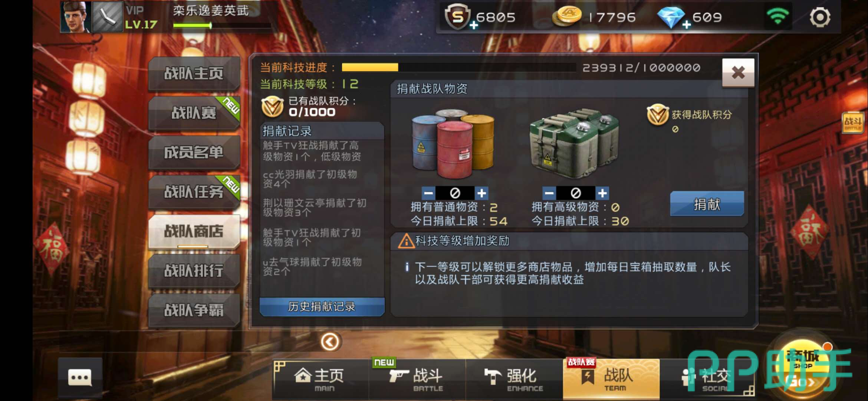Open 历史捐献记录 history button

pyautogui.click(x=322, y=307)
